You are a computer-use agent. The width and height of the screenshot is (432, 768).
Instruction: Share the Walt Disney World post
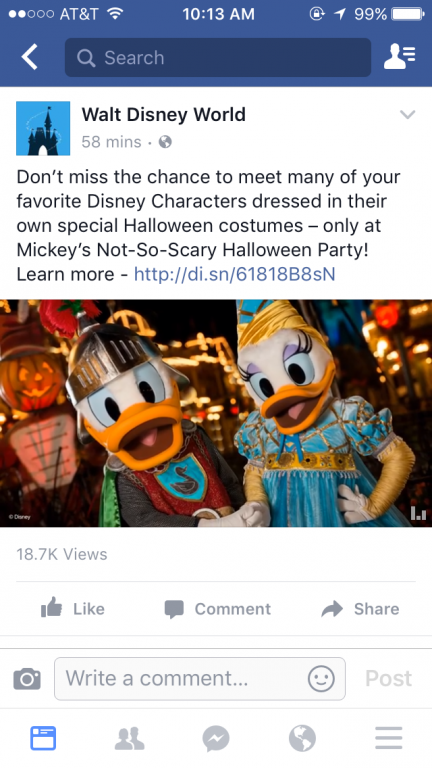point(360,609)
